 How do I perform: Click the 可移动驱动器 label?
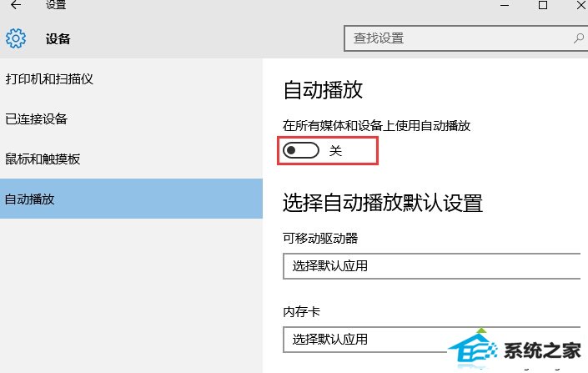point(320,239)
